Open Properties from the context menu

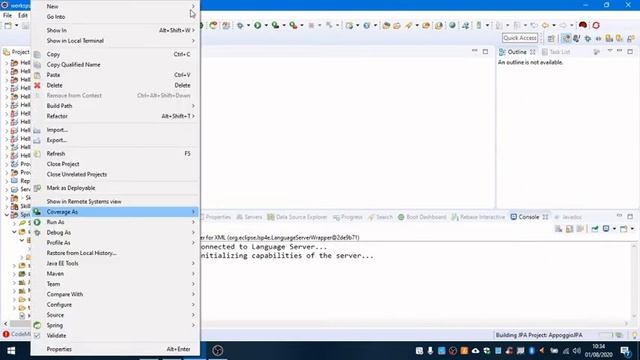click(115, 349)
